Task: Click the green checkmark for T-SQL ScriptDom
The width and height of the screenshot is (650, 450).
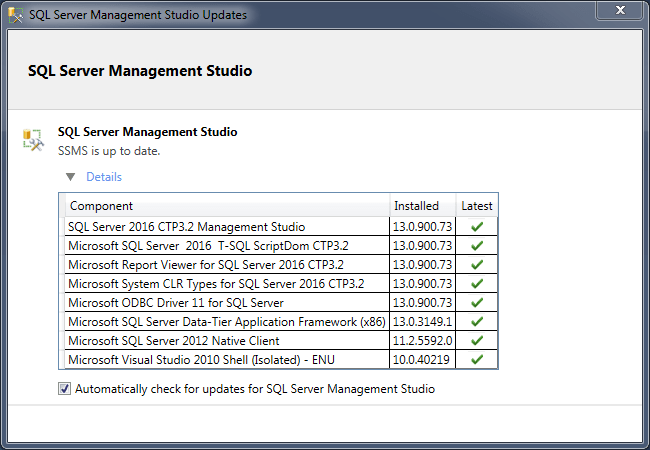Action: pyautogui.click(x=477, y=246)
